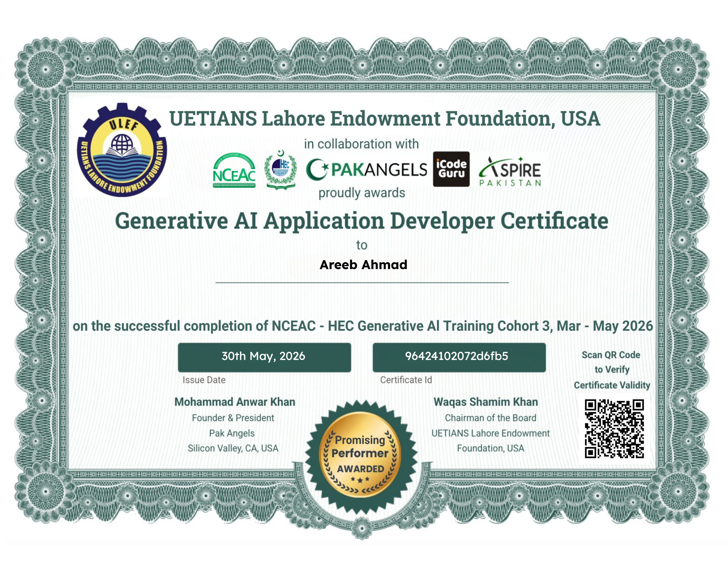The height and width of the screenshot is (562, 728).
Task: Click the "Silicon Valley, CA, USA" text
Action: tap(233, 448)
